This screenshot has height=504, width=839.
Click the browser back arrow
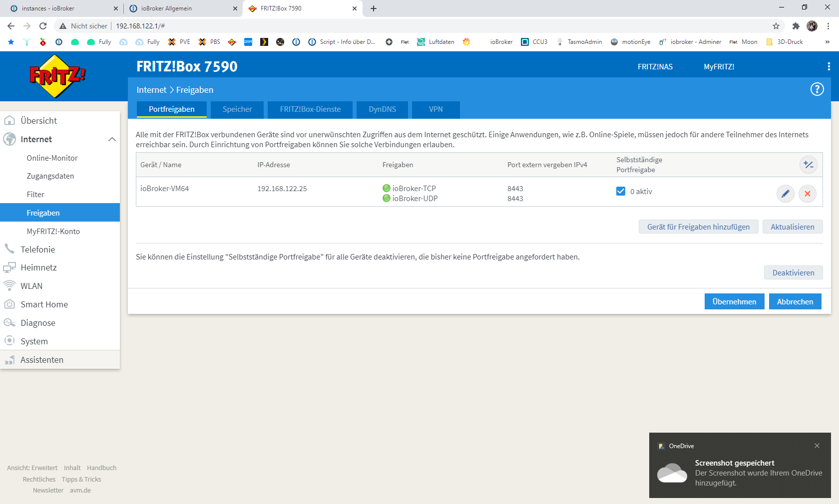coord(11,26)
